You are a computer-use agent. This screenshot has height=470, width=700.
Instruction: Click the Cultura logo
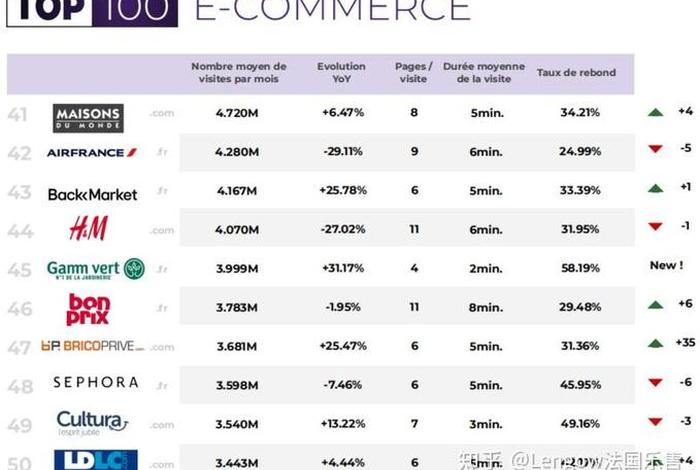(x=91, y=421)
